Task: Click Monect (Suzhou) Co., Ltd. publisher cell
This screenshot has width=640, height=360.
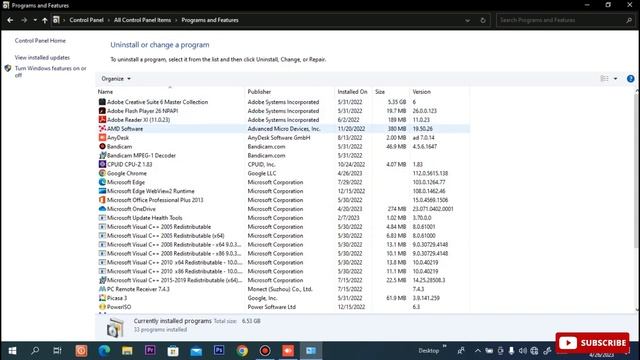Action: tap(280, 289)
